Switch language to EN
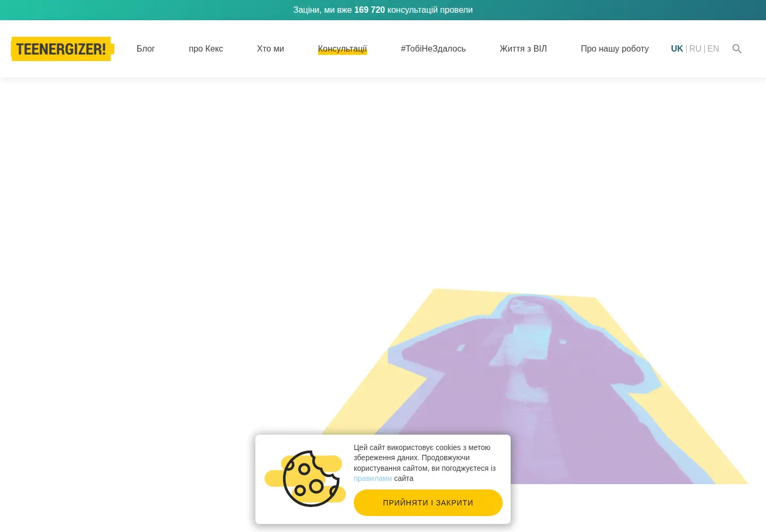This screenshot has height=532, width=766. [713, 49]
